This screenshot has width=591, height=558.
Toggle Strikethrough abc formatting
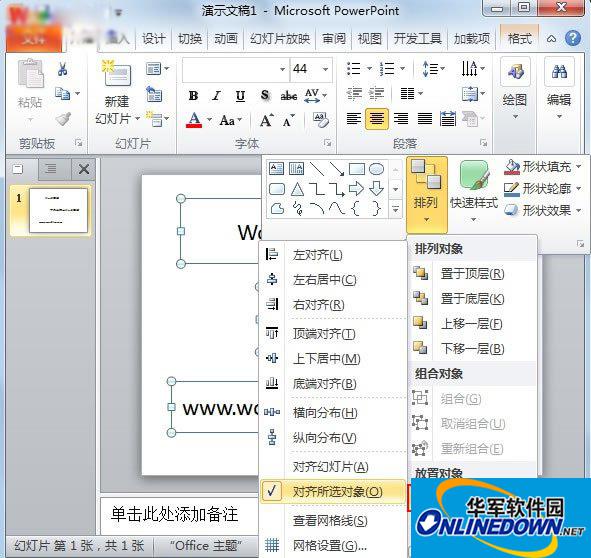click(x=288, y=96)
